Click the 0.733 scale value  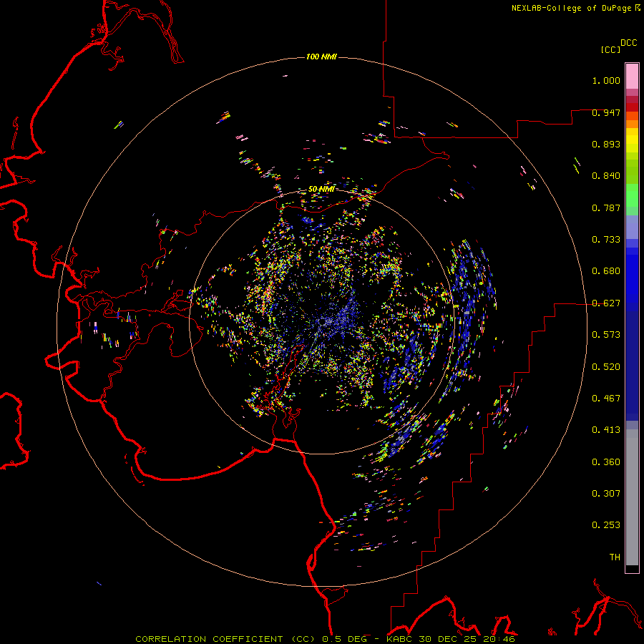606,240
